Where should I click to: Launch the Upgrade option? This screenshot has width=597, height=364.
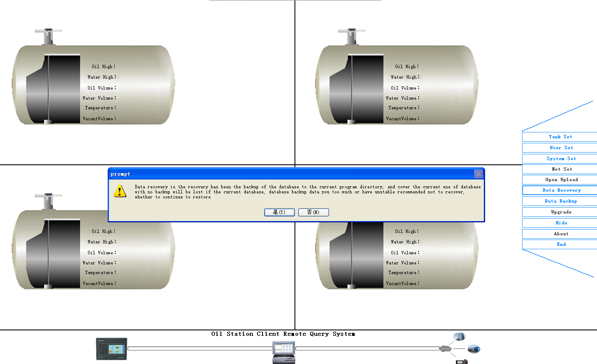pyautogui.click(x=560, y=212)
